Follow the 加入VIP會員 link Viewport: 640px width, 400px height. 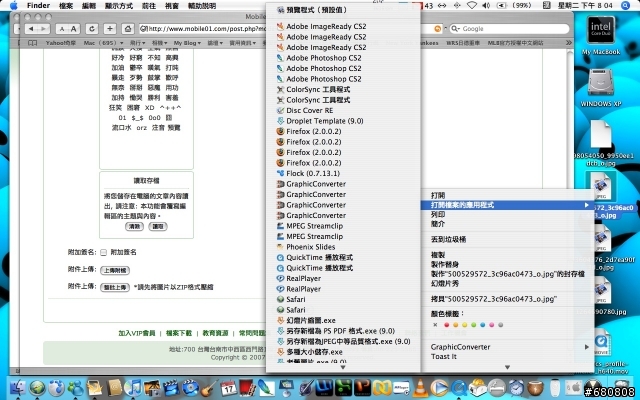[137, 333]
